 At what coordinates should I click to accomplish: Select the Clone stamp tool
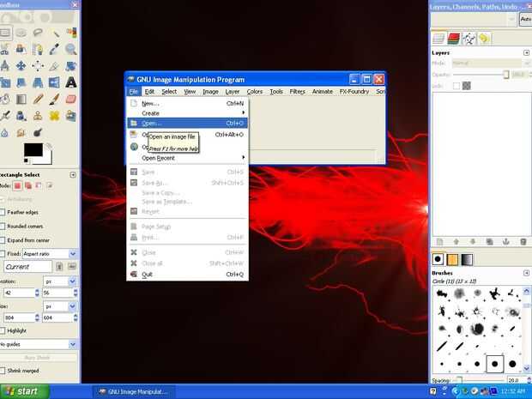point(38,116)
